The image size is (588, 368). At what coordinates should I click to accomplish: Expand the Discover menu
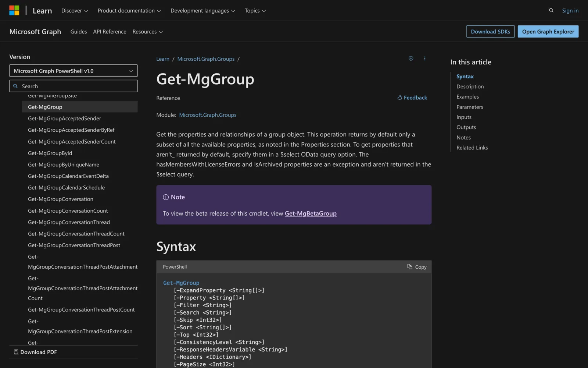pyautogui.click(x=75, y=11)
